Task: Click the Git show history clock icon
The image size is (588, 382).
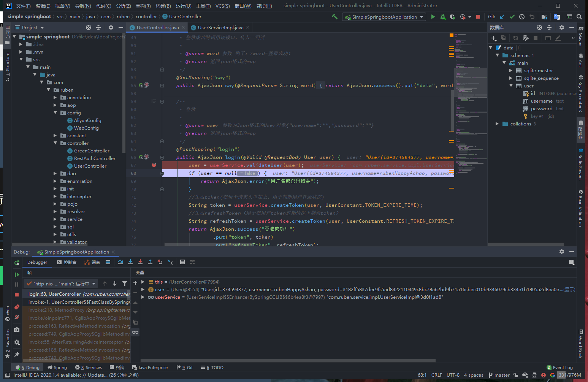Action: (x=522, y=17)
